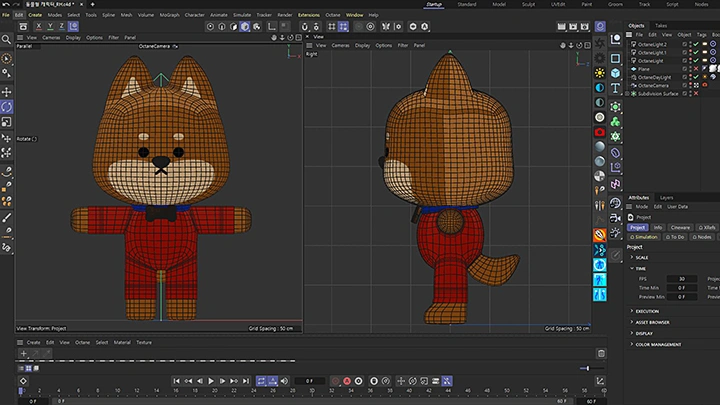Screen dimensions: 720x405
Task: Toggle timeline sound speaker icon
Action: click(x=285, y=381)
